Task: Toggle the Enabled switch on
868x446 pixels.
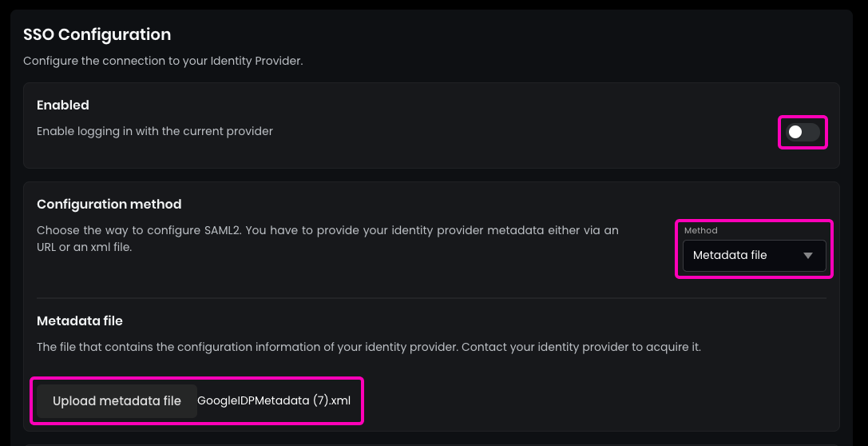Action: point(803,132)
